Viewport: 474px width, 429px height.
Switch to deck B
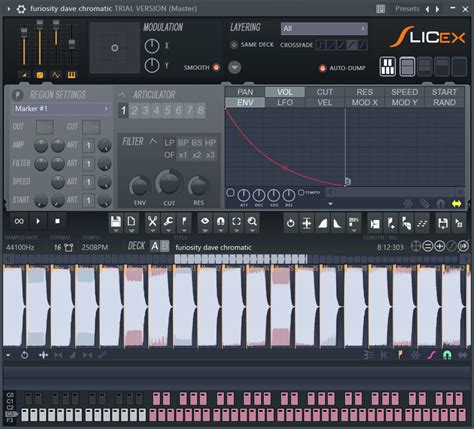(165, 246)
